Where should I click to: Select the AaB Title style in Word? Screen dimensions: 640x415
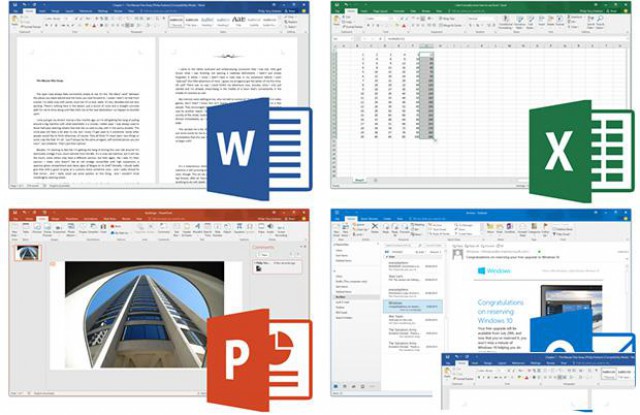pos(238,20)
